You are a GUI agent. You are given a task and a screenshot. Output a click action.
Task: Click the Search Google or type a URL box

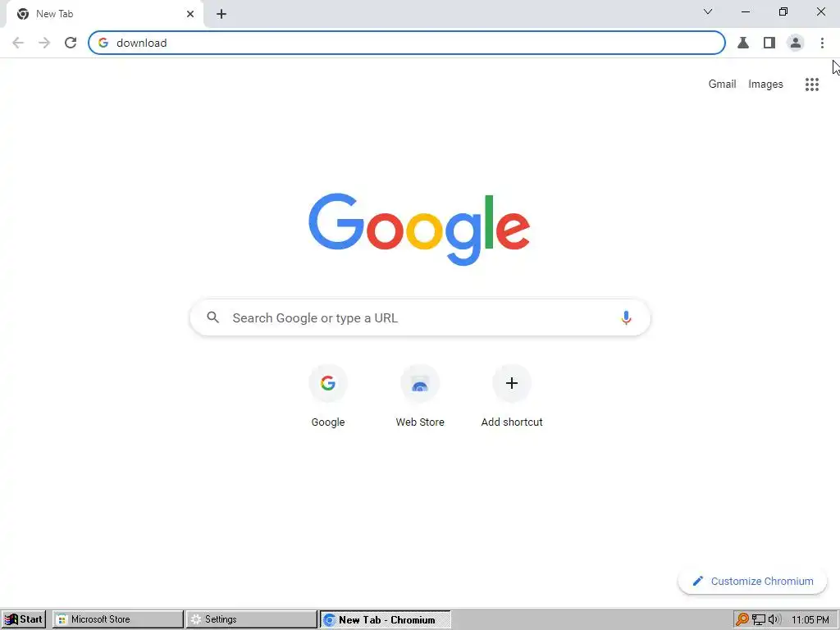pos(420,317)
